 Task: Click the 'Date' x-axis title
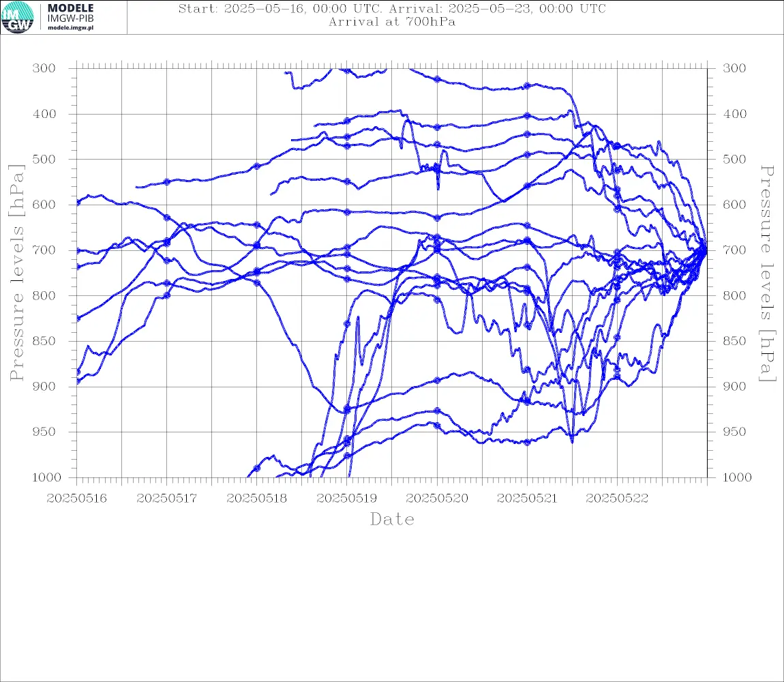tap(392, 520)
